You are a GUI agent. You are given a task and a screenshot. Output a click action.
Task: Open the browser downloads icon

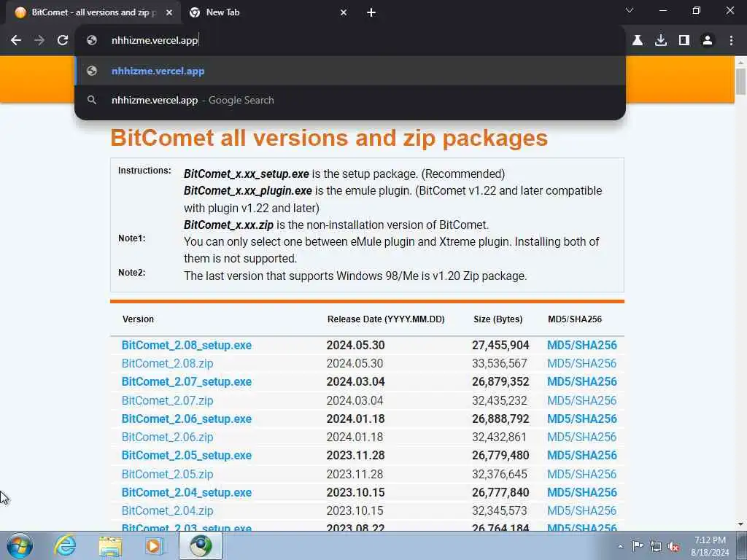click(661, 40)
